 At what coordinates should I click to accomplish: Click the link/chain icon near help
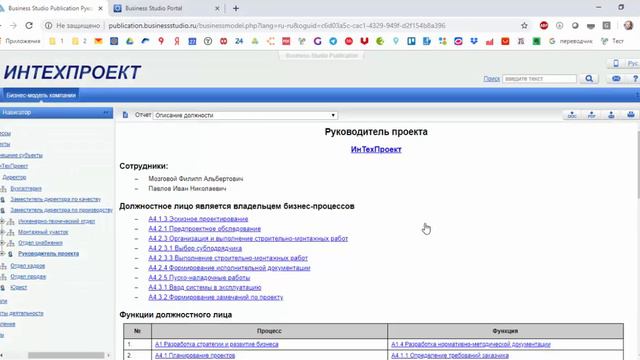(616, 78)
